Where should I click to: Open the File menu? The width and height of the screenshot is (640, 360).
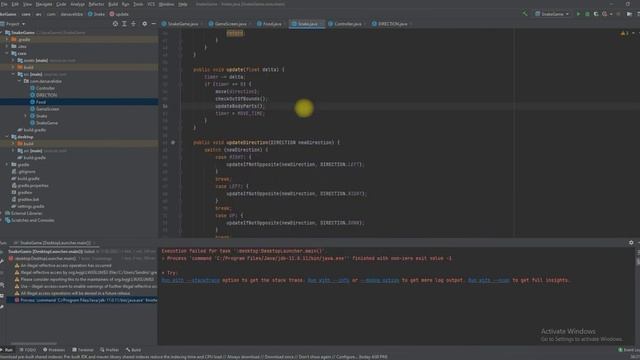click(x=4, y=4)
